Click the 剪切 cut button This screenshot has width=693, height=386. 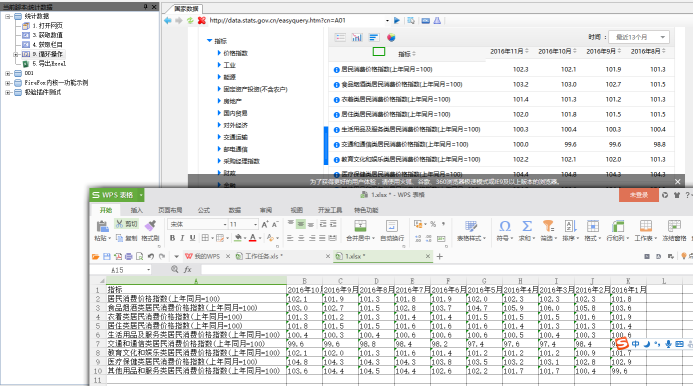click(126, 224)
